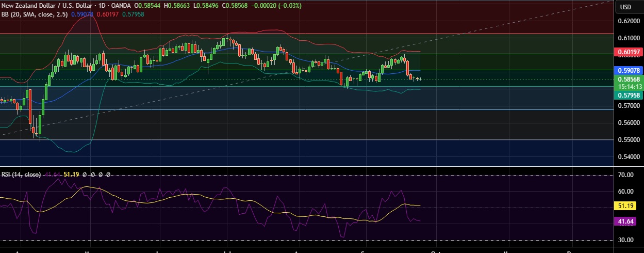Image resolution: width=644 pixels, height=253 pixels.
Task: Click the red 0.60197 price axis label
Action: coord(629,52)
